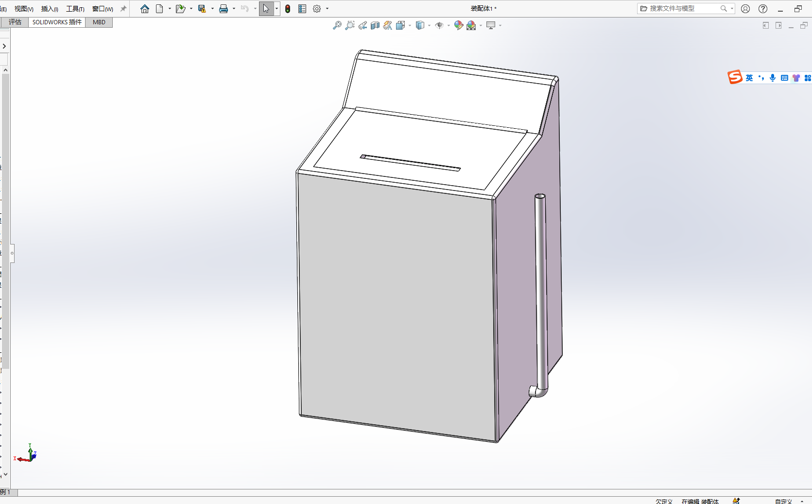Open Dynamic Annotation Views

388,25
